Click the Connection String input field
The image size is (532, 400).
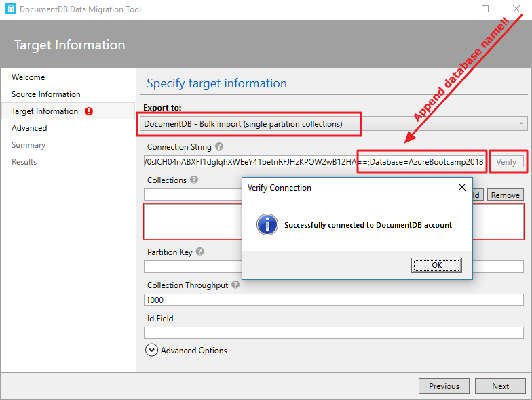coord(315,162)
